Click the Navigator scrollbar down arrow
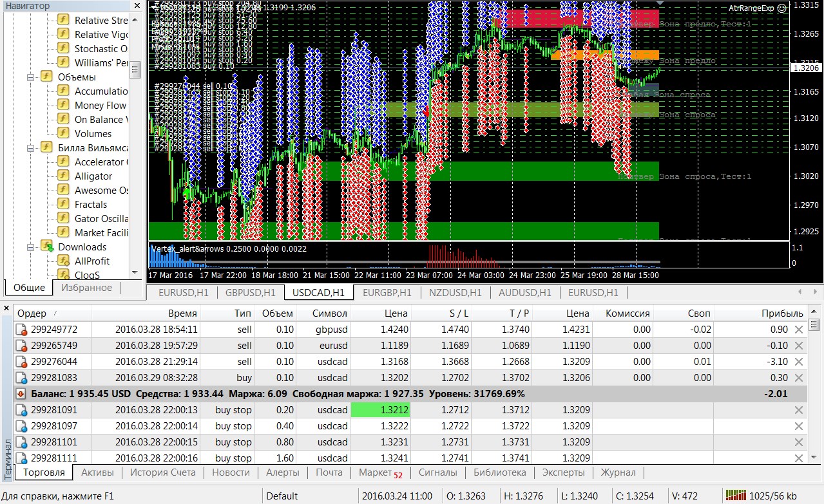The width and height of the screenshot is (824, 504). point(136,272)
